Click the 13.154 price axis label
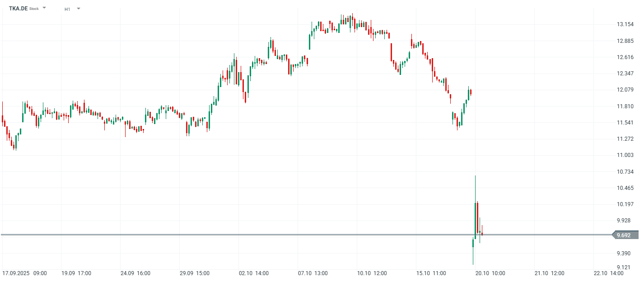This screenshot has width=644, height=281. (x=626, y=24)
